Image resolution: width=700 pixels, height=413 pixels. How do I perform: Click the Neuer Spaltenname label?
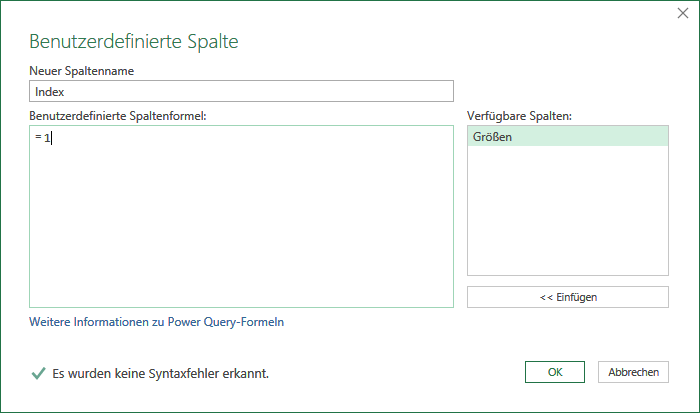pyautogui.click(x=81, y=71)
